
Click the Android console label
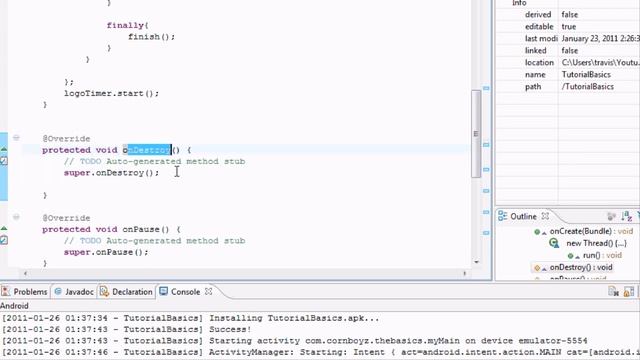point(14,306)
